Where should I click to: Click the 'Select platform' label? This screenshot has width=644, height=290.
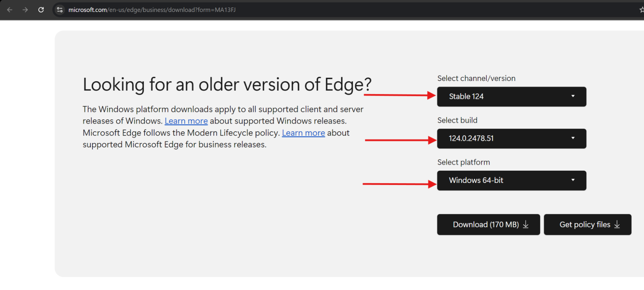coord(464,162)
